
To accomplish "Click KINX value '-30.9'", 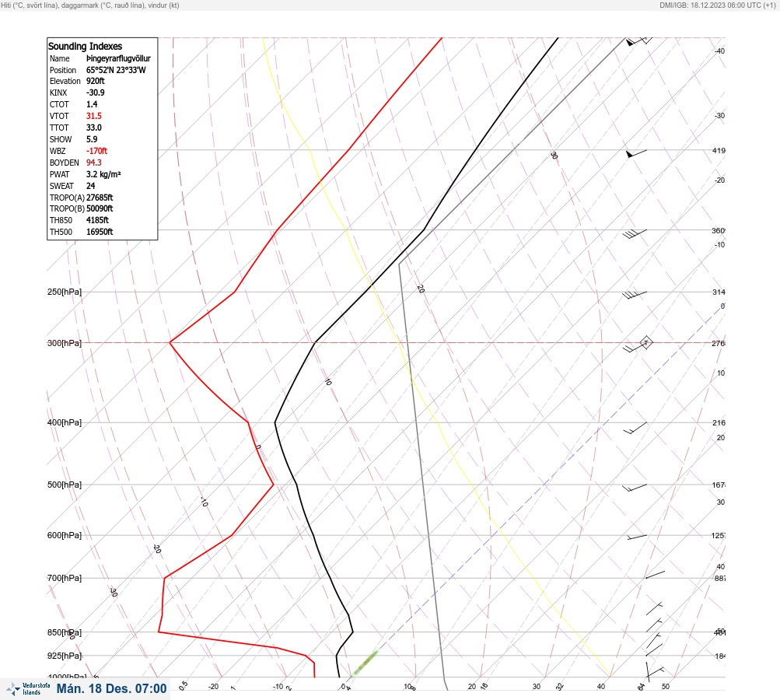I will (96, 93).
